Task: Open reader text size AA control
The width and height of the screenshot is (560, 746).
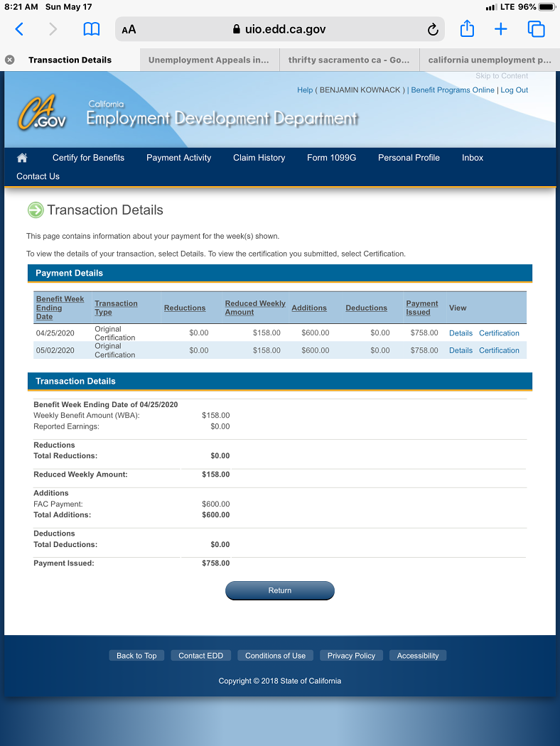Action: point(129,30)
